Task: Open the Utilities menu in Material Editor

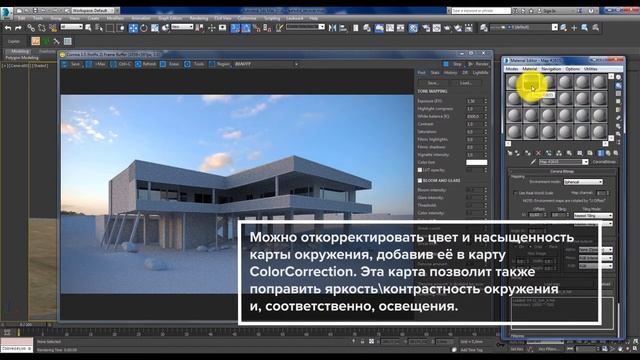Action: [590, 69]
